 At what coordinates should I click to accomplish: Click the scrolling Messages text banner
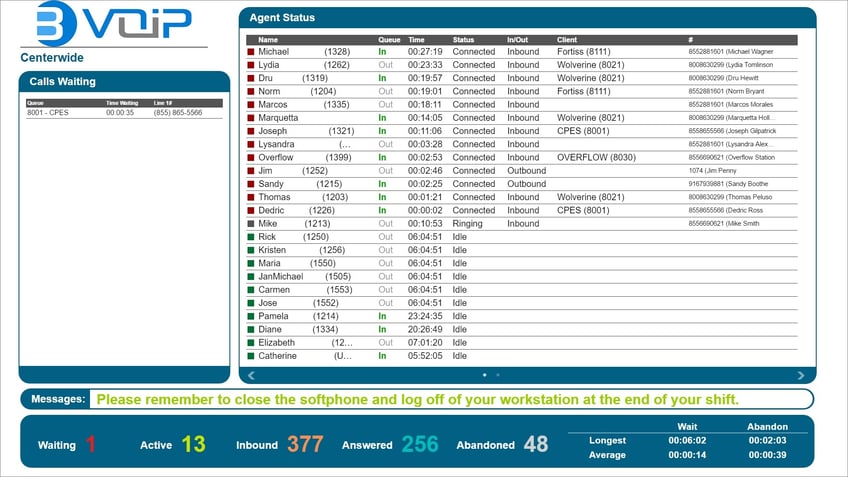click(418, 400)
